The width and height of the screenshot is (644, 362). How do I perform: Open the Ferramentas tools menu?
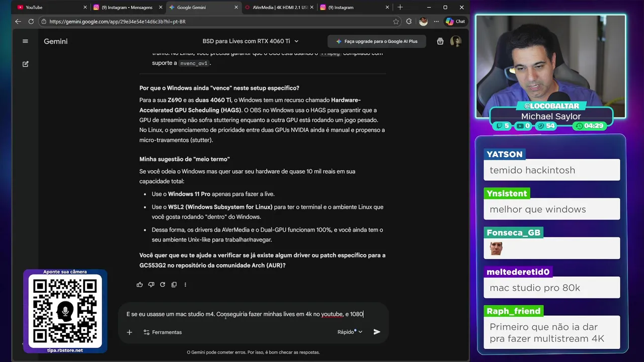163,332
